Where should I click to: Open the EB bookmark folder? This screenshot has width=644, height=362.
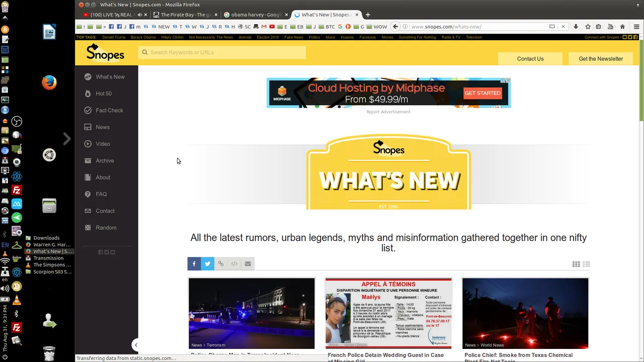297,27
